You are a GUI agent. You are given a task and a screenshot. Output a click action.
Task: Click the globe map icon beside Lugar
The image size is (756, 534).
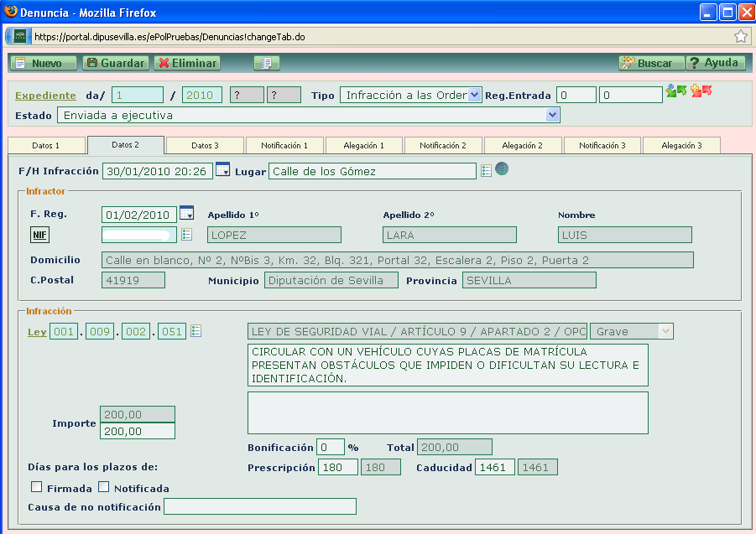click(502, 169)
